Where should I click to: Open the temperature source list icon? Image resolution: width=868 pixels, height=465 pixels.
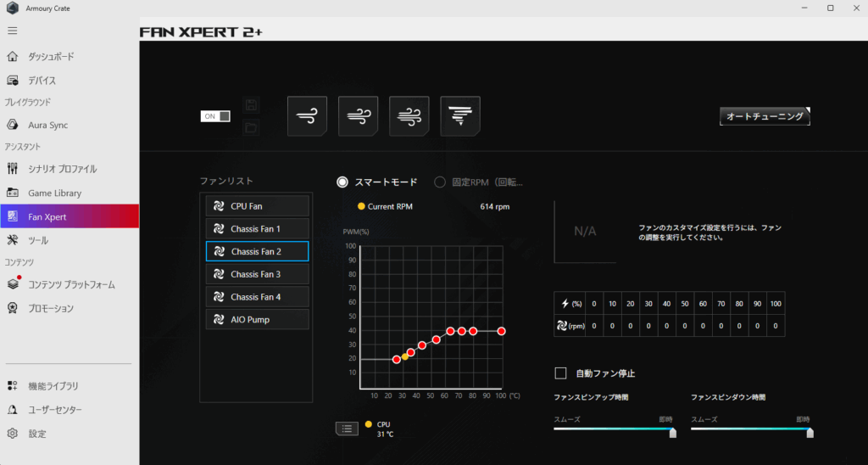tap(347, 429)
